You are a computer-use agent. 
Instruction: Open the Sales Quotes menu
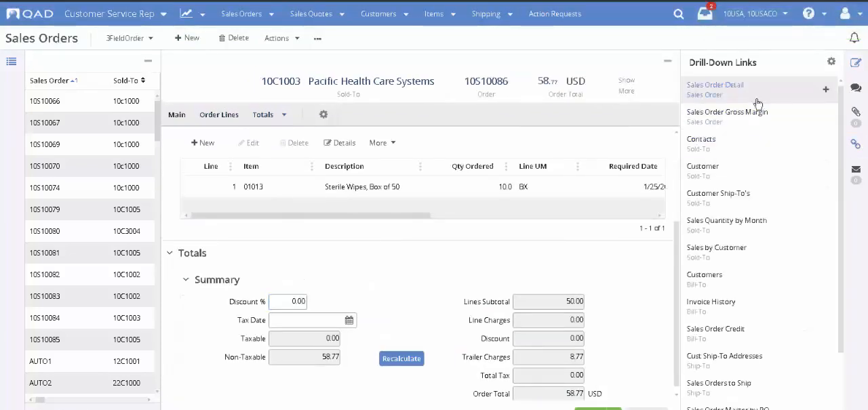pos(317,14)
